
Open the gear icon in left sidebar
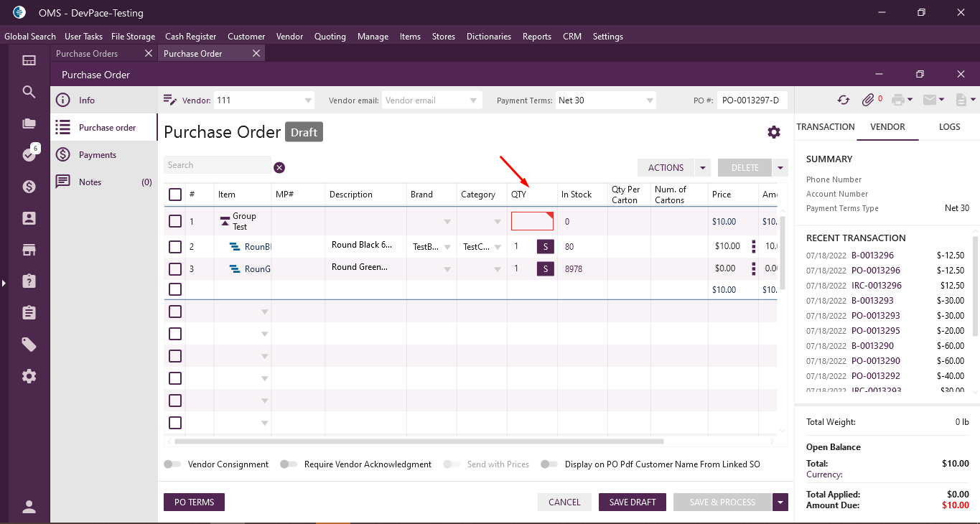coord(29,376)
